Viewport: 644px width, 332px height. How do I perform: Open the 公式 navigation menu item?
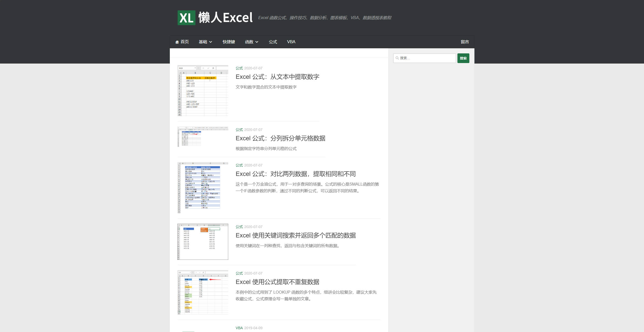273,42
